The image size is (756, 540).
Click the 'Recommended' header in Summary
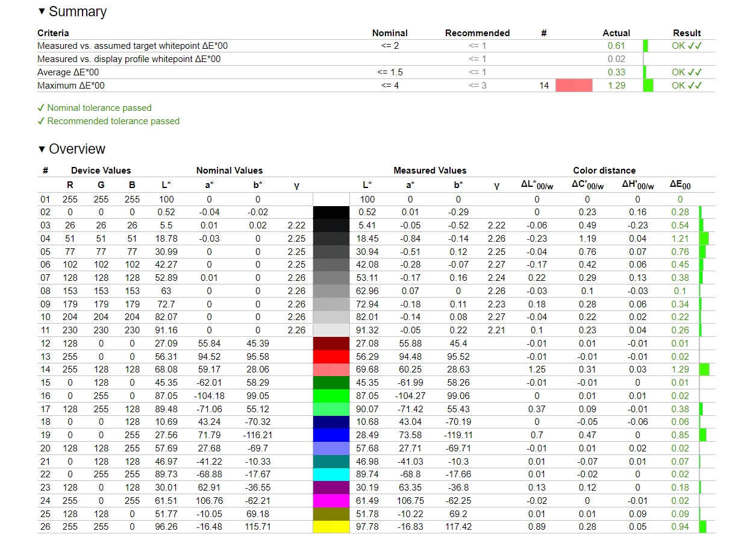coord(477,33)
